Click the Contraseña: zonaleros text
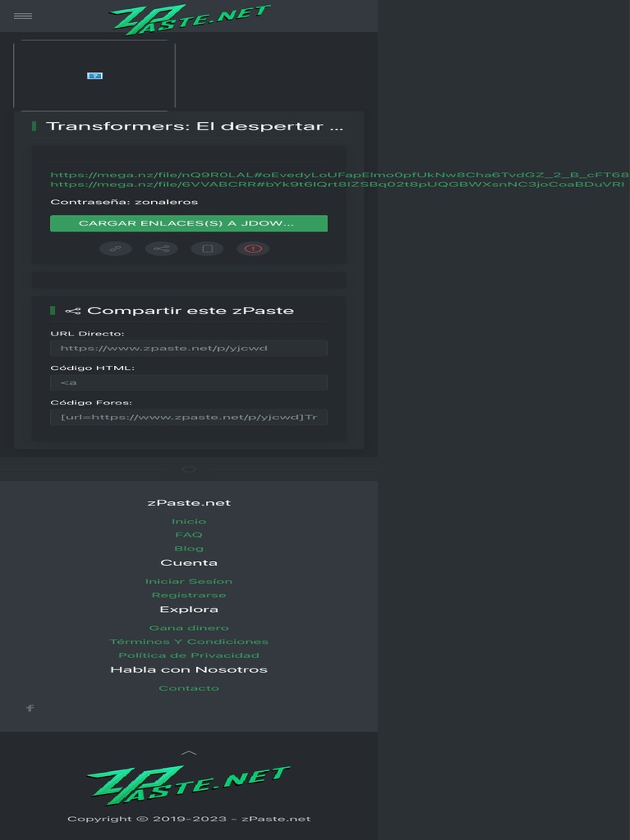Image resolution: width=630 pixels, height=840 pixels. (x=125, y=202)
